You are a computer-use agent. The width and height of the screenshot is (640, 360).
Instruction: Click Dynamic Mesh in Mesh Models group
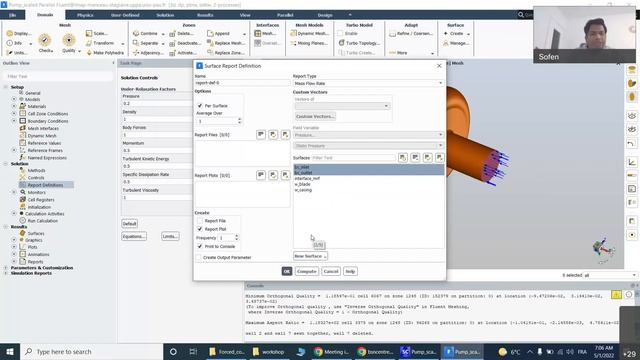(309, 33)
